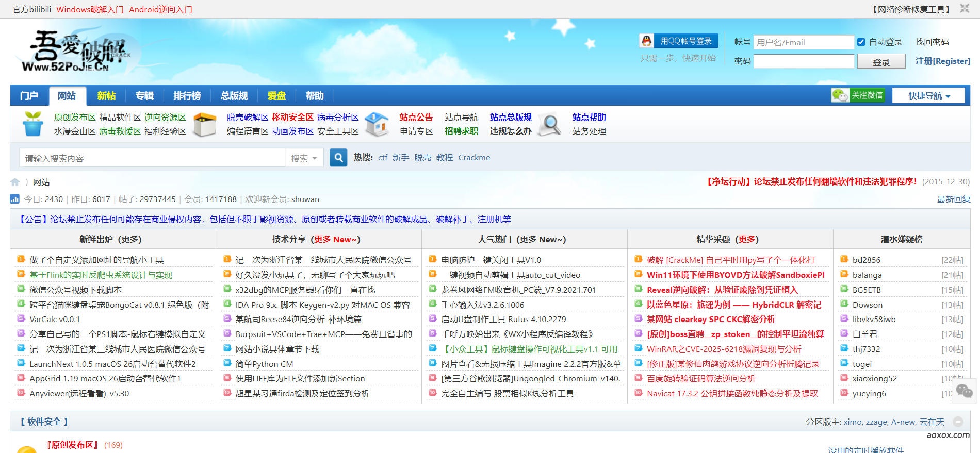Click the 密码 input field
The width and height of the screenshot is (980, 453).
[804, 61]
